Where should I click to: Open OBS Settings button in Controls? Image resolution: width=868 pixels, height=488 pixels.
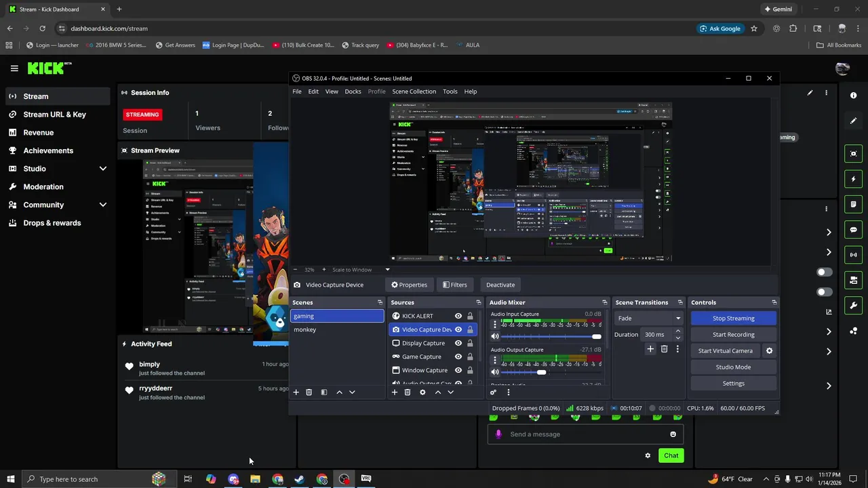point(734,383)
